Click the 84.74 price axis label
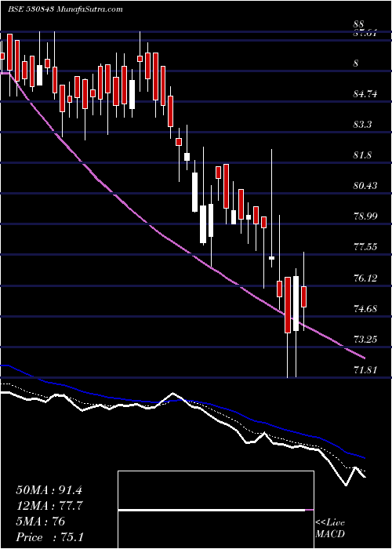Screen dimensions: 392x549 point(365,94)
